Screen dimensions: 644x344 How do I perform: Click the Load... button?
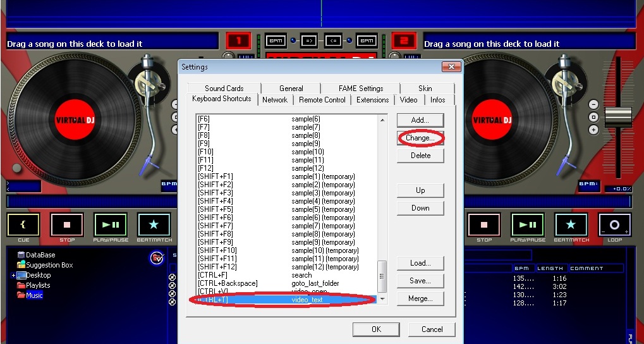[x=420, y=264]
